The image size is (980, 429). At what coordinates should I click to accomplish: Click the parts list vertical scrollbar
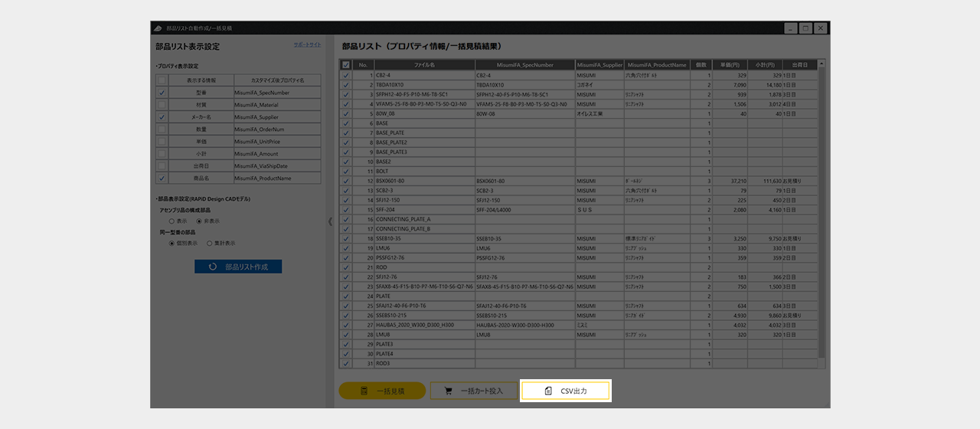822,215
